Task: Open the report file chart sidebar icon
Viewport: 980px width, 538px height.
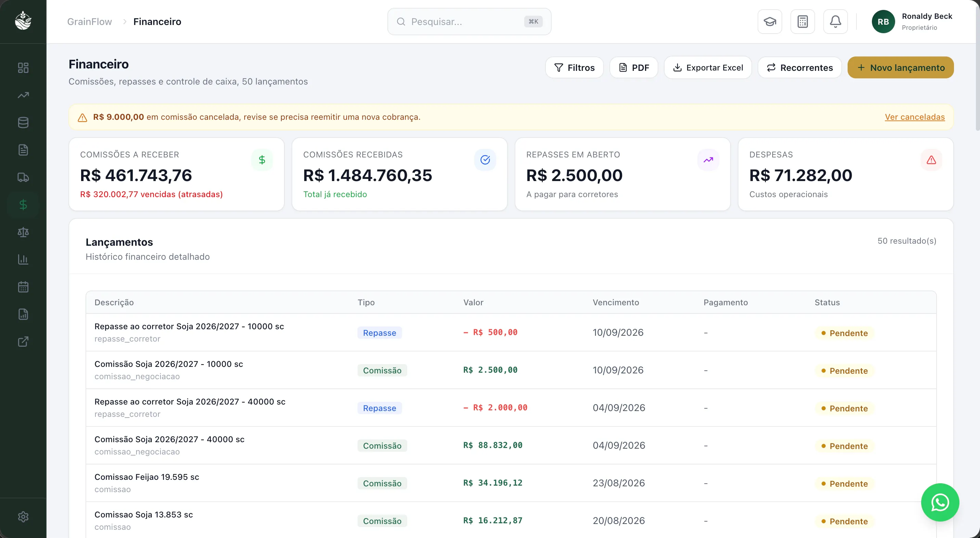Action: 23,314
